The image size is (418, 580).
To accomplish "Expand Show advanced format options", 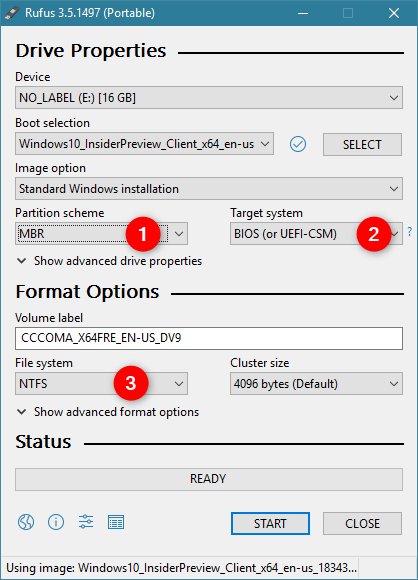I will 108,412.
